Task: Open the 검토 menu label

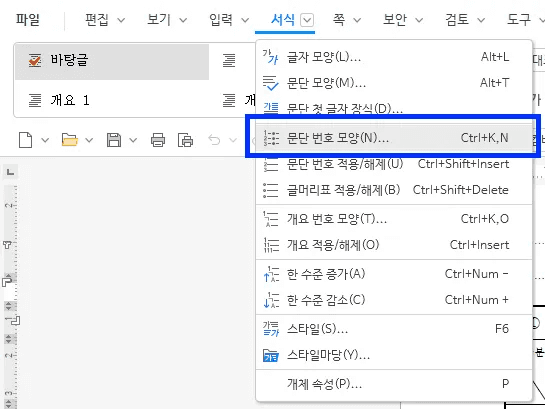Action: (457, 19)
